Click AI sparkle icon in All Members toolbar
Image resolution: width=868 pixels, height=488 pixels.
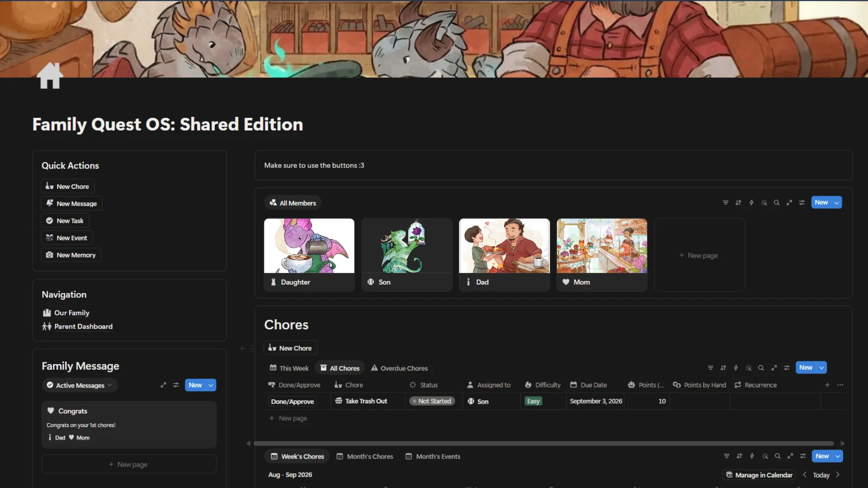(x=764, y=203)
